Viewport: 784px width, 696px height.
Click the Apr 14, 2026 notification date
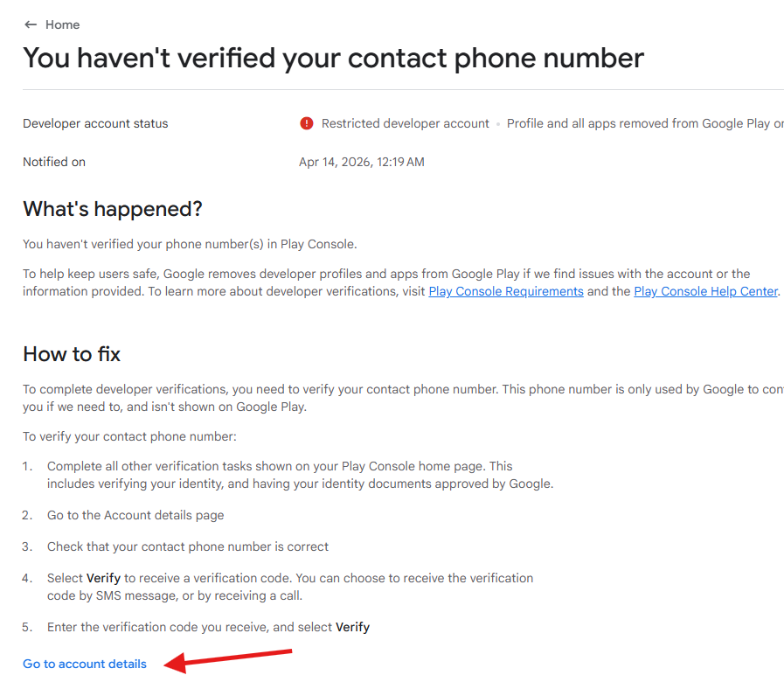pyautogui.click(x=361, y=162)
